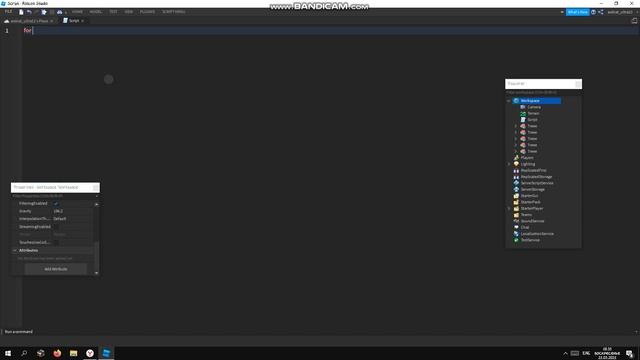Click the Lighting bulb icon
This screenshot has height=360, width=640.
pyautogui.click(x=516, y=164)
